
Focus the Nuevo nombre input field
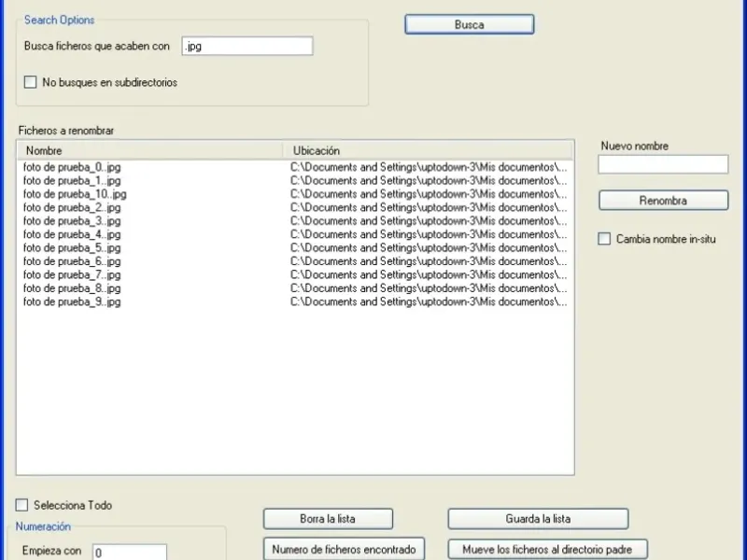(x=663, y=164)
